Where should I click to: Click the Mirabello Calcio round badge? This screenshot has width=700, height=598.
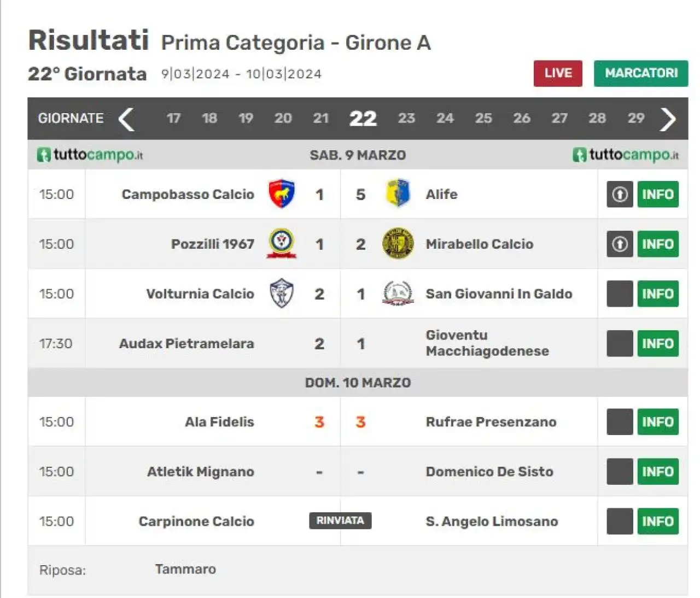click(x=398, y=244)
